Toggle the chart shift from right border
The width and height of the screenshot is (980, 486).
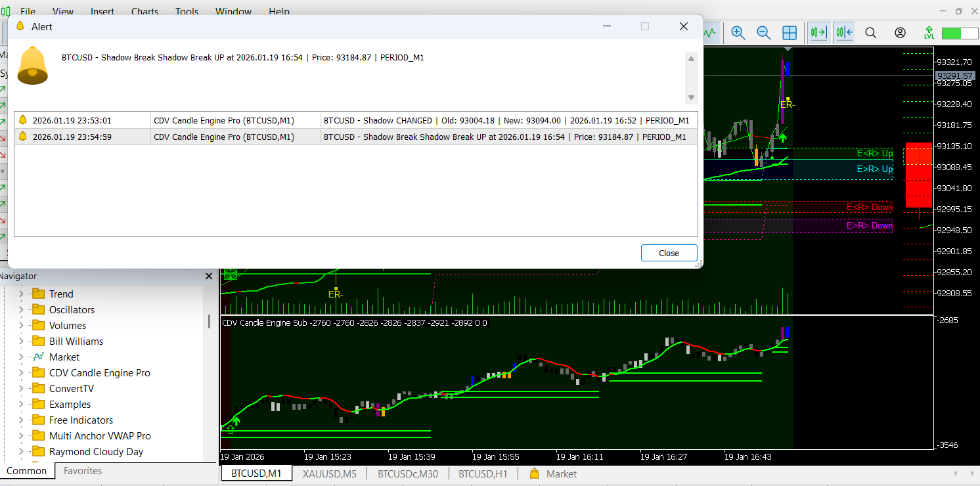[x=844, y=32]
